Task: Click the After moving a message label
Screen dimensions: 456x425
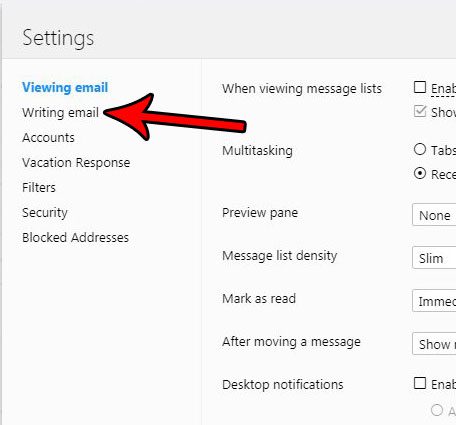Action: point(291,342)
